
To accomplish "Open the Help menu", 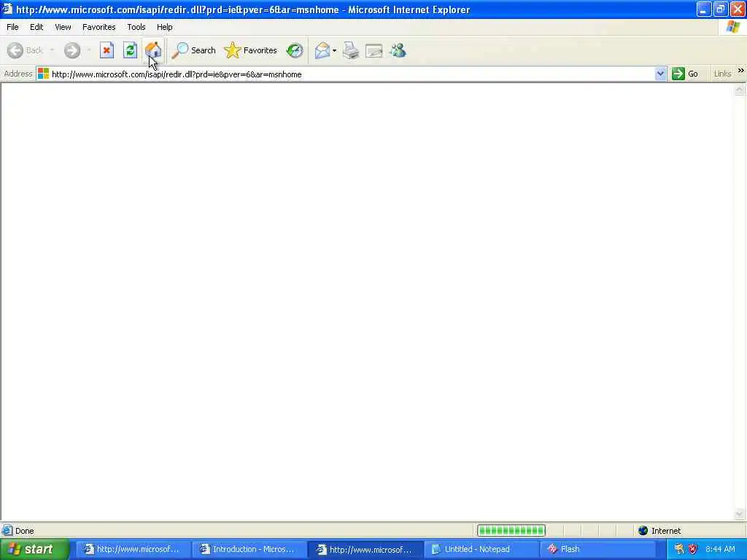I will (x=164, y=27).
